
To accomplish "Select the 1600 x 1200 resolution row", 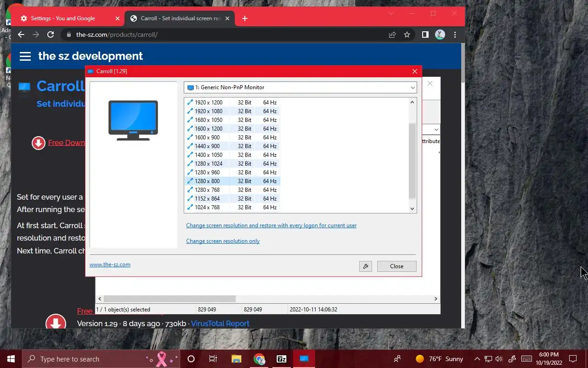I will click(232, 129).
